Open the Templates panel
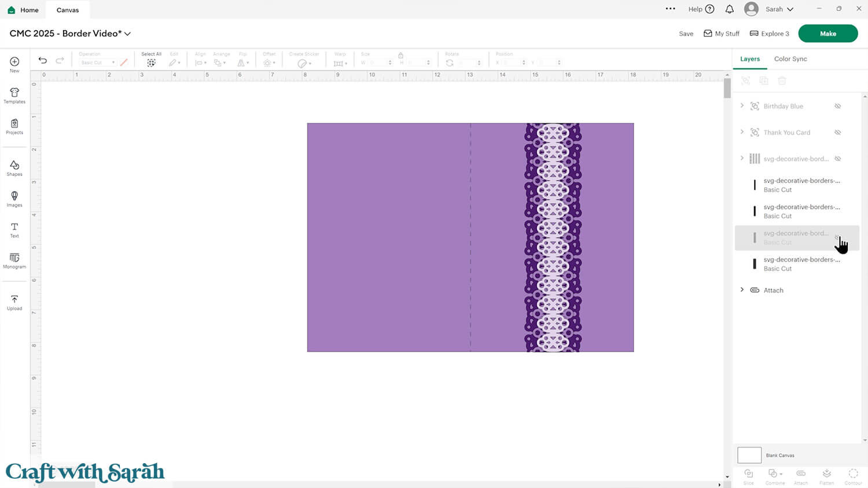This screenshot has height=488, width=868. click(x=14, y=96)
